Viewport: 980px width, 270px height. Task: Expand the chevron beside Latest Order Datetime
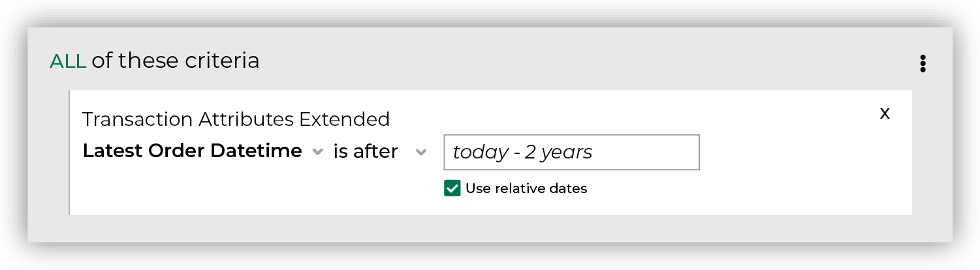coord(317,152)
